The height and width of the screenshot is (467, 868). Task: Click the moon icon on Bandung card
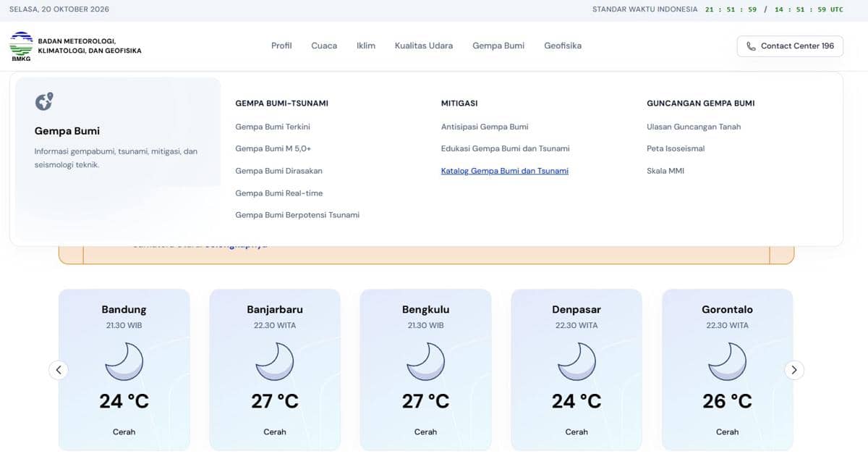point(124,361)
